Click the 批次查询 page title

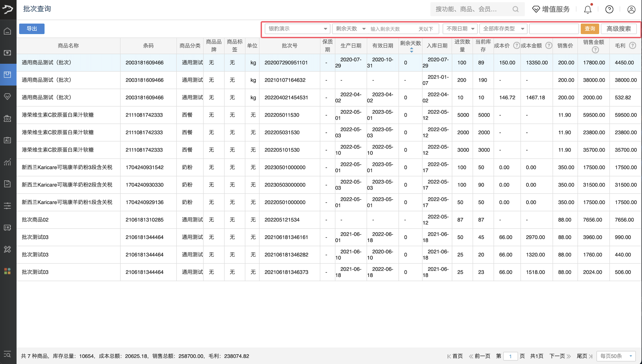click(37, 9)
